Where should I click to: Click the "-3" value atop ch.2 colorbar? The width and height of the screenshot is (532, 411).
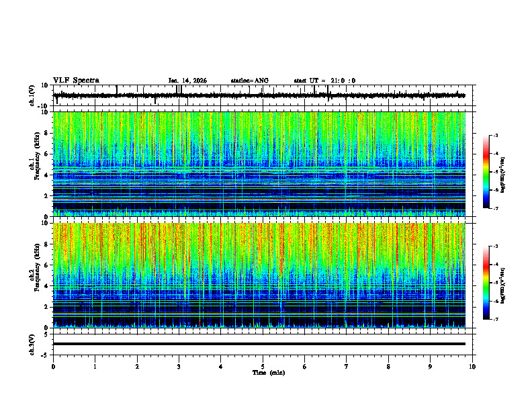click(x=496, y=246)
